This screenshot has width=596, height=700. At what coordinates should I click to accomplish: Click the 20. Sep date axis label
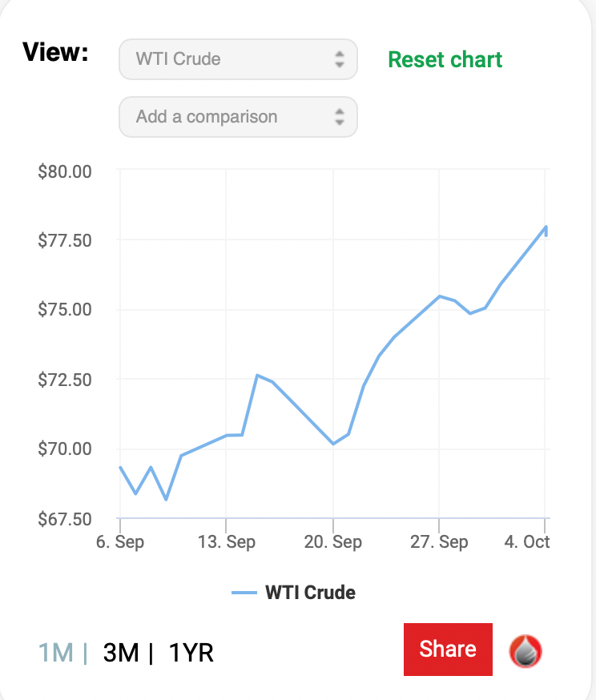pyautogui.click(x=333, y=542)
